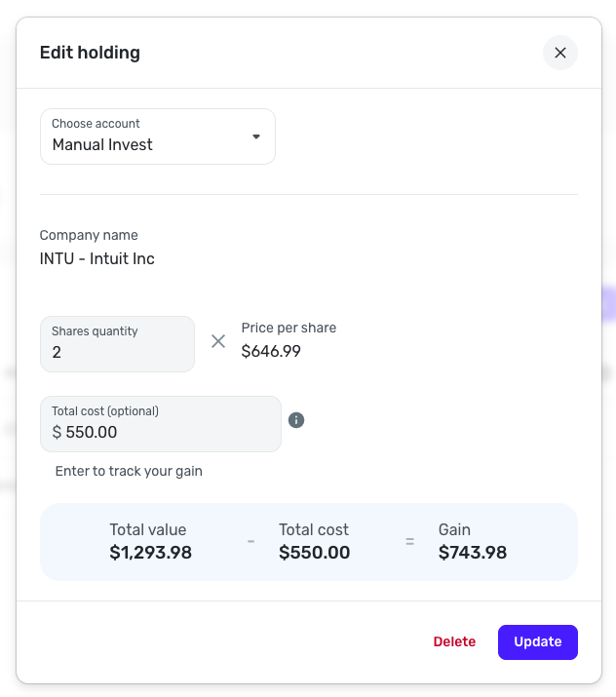
Task: Select the Total value amount $1,293.98
Action: pyautogui.click(x=150, y=553)
